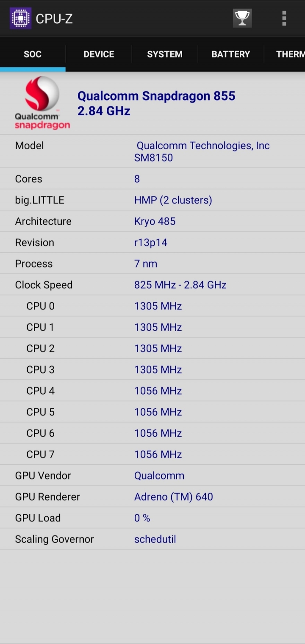The width and height of the screenshot is (305, 644).
Task: Open the BATTERY tab
Action: point(231,54)
